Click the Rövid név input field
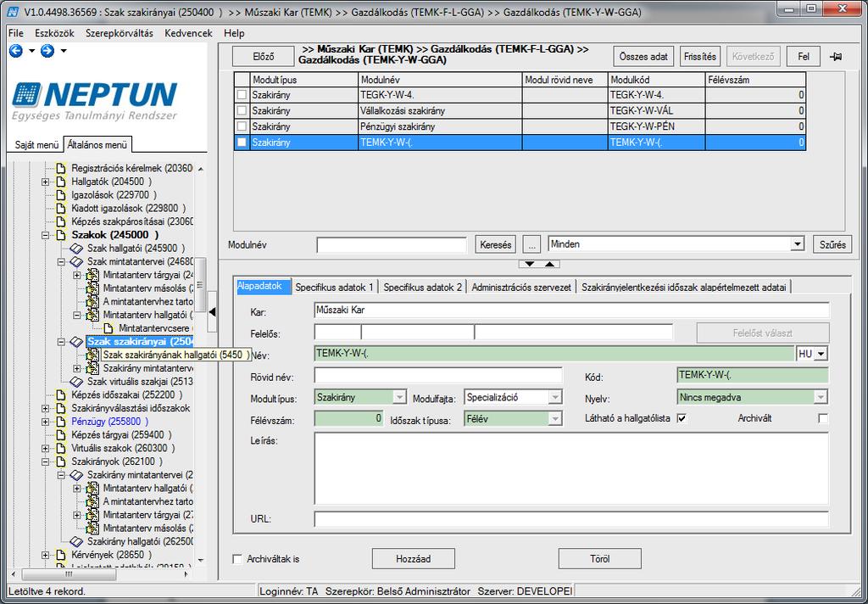868x604 pixels. click(x=438, y=376)
